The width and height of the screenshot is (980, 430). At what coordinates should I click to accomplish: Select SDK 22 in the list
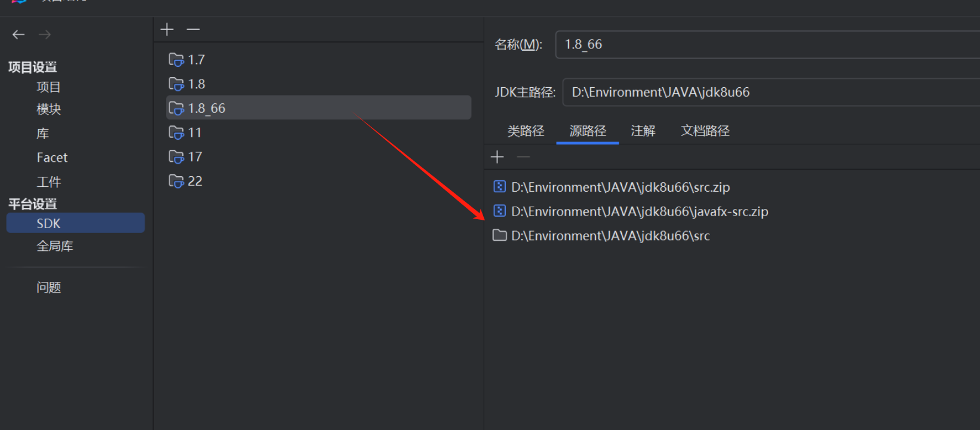coord(318,181)
